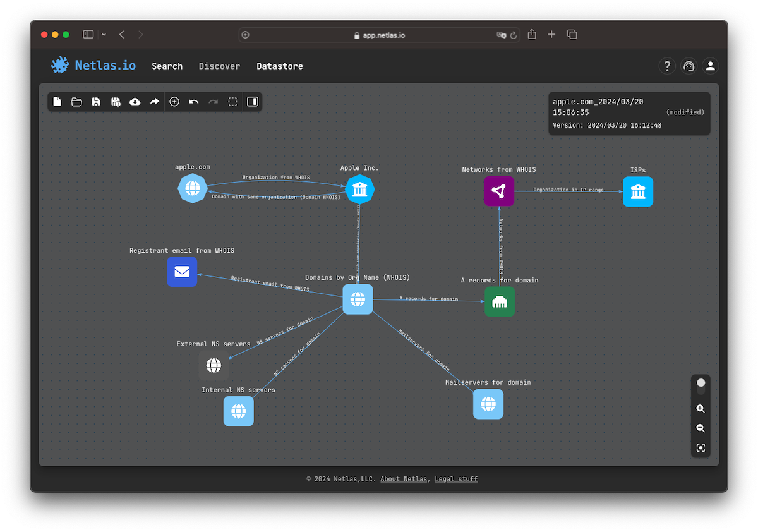Open the Search menu item
Viewport: 758px width, 532px height.
click(167, 66)
